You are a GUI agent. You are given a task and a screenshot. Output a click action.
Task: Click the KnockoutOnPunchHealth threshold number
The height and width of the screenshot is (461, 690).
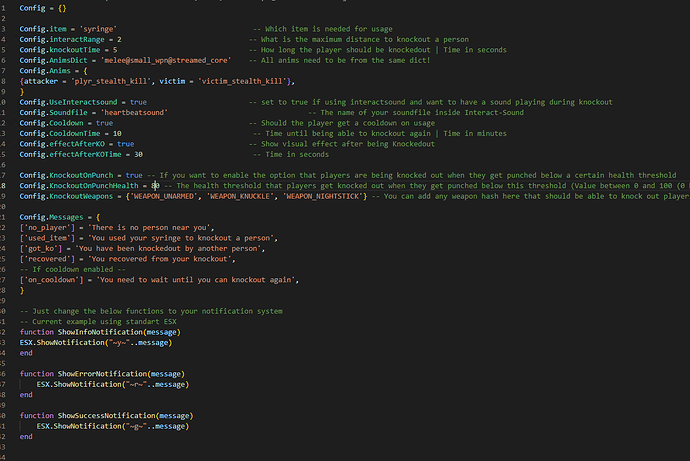[x=156, y=186]
